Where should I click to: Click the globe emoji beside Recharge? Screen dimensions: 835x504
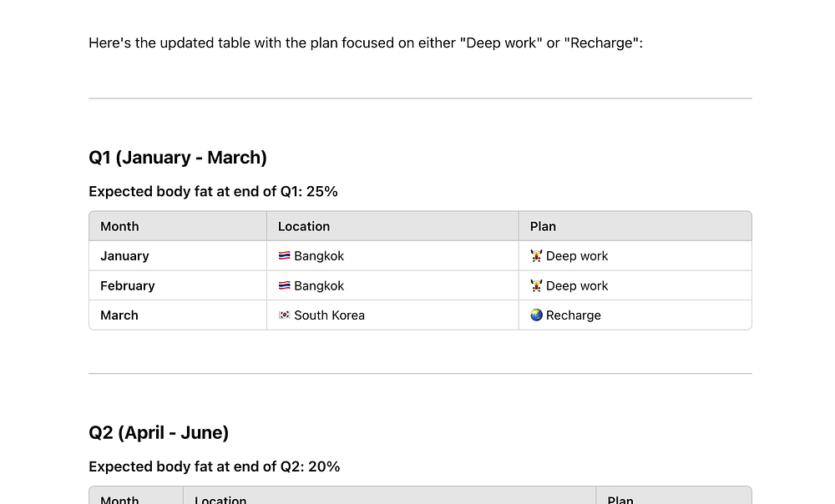(536, 315)
